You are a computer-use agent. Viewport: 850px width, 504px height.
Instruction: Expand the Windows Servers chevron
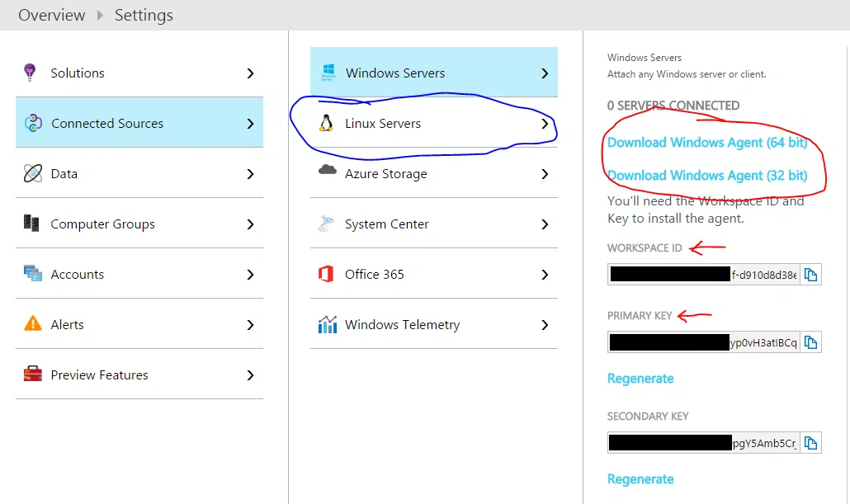545,73
